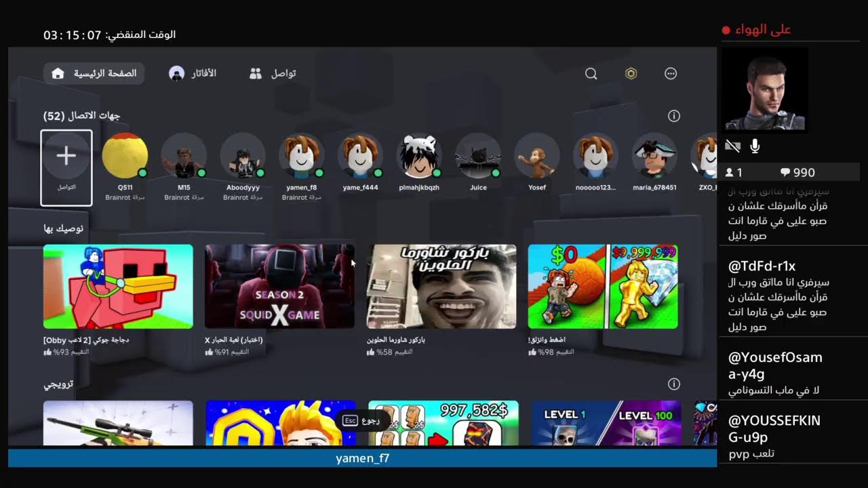
Task: Click the Brainrot status under yamen_f8
Action: [302, 197]
